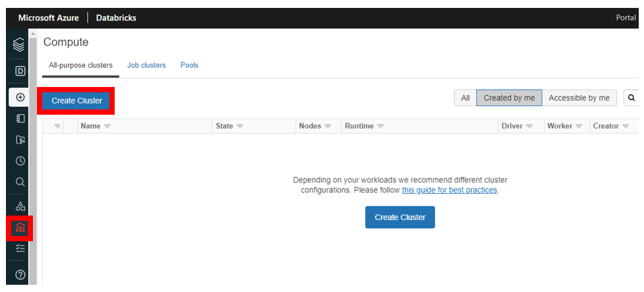Click the sidebar Search magnifier icon
The image size is (644, 292).
pyautogui.click(x=20, y=182)
